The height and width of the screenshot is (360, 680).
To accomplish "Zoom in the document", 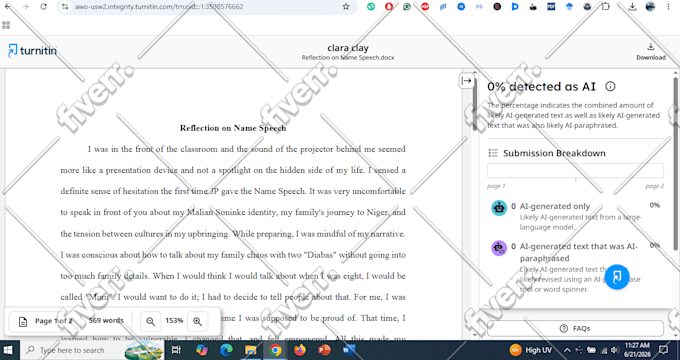I will (197, 321).
